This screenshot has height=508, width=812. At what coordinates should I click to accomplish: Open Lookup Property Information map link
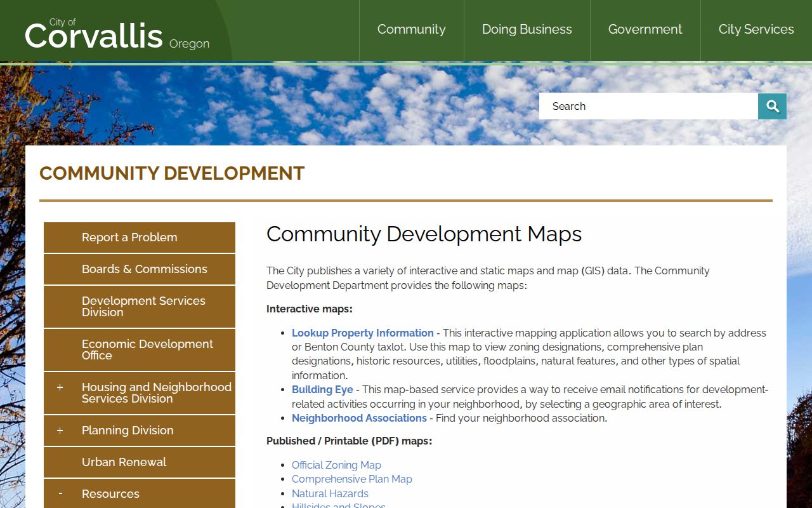click(363, 333)
